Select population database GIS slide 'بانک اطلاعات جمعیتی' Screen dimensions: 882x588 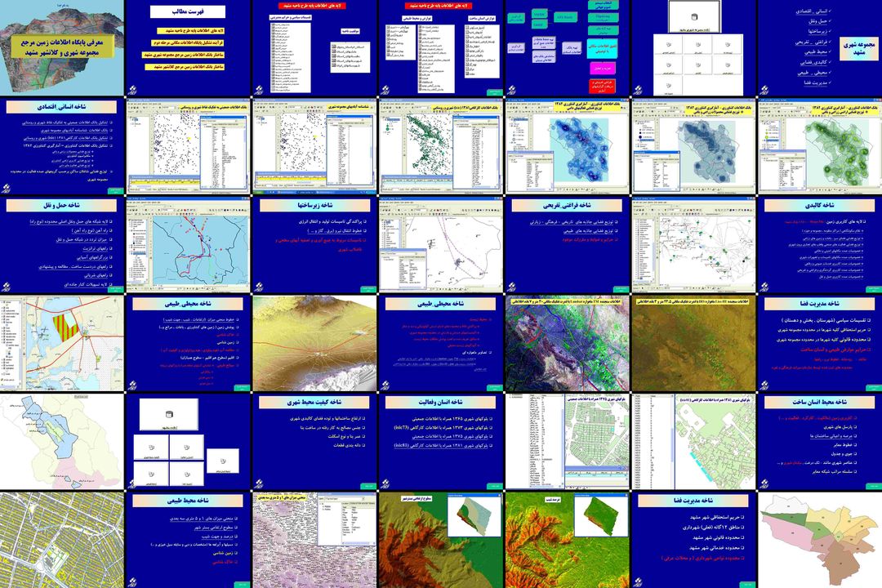coord(188,146)
